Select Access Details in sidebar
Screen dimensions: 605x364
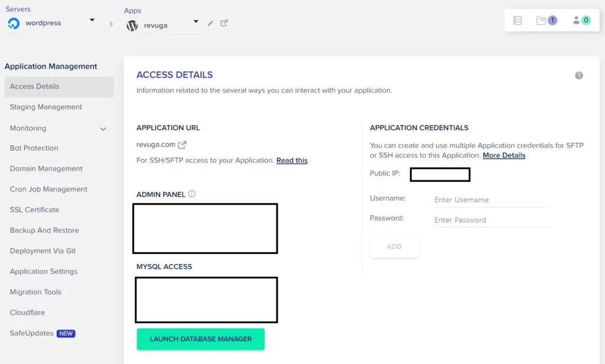[59, 87]
